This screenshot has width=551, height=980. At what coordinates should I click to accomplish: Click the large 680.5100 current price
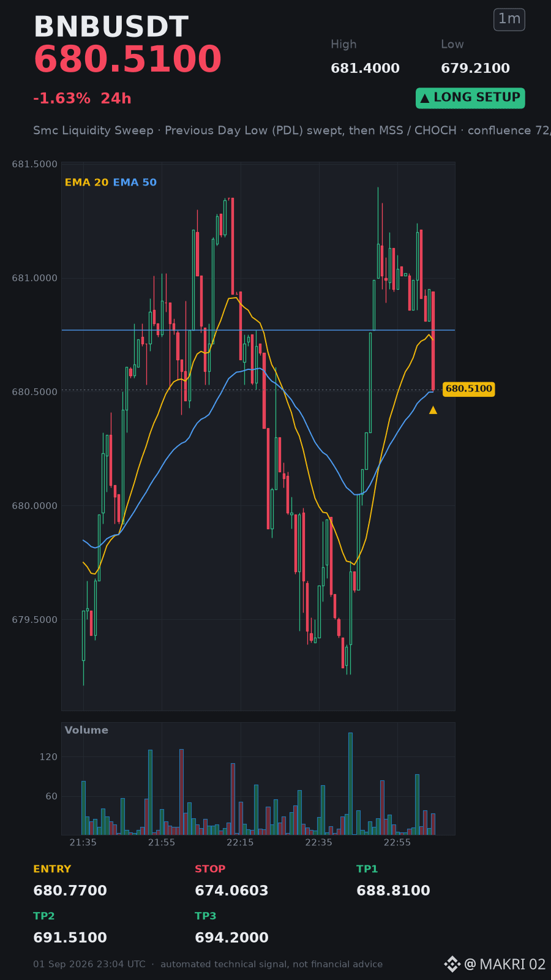pyautogui.click(x=127, y=59)
